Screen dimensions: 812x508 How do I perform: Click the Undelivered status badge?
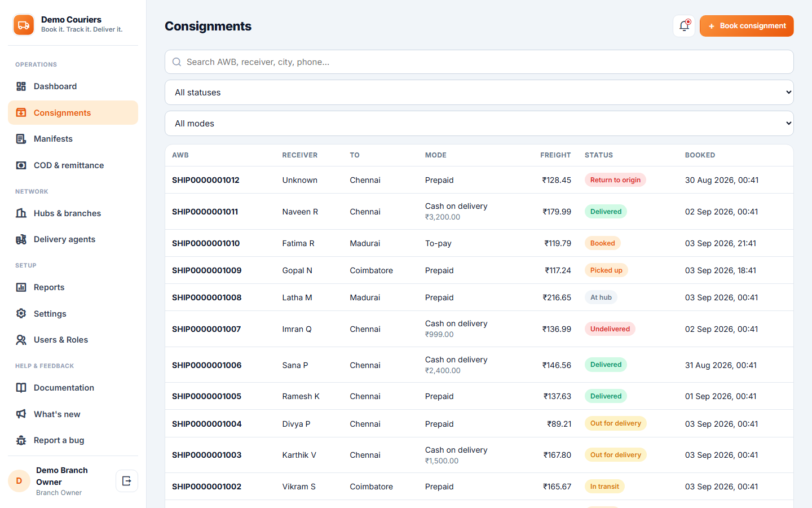(x=610, y=329)
